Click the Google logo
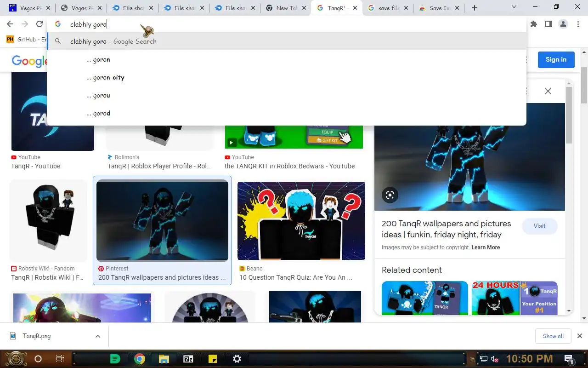 [x=29, y=61]
